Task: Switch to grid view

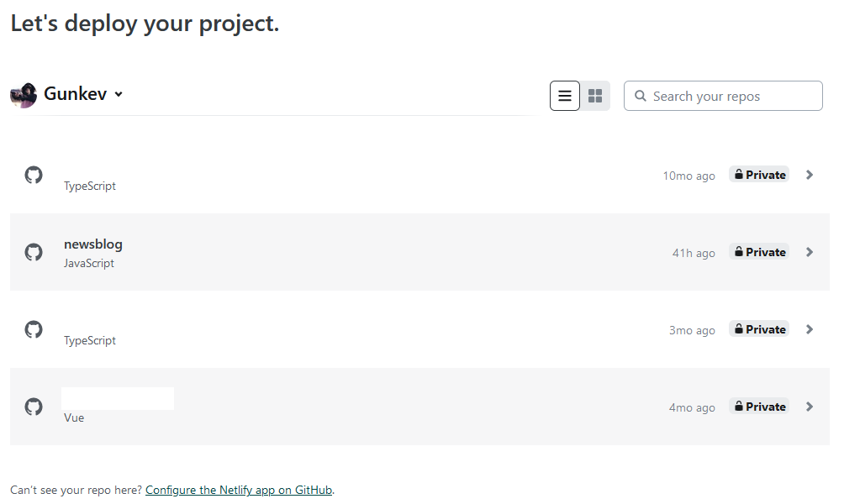Action: pyautogui.click(x=595, y=95)
